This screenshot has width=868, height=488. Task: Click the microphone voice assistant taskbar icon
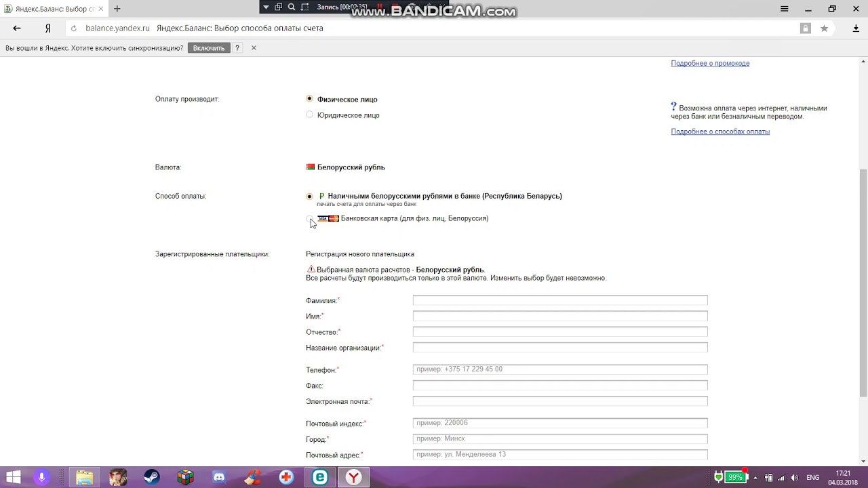click(x=42, y=477)
